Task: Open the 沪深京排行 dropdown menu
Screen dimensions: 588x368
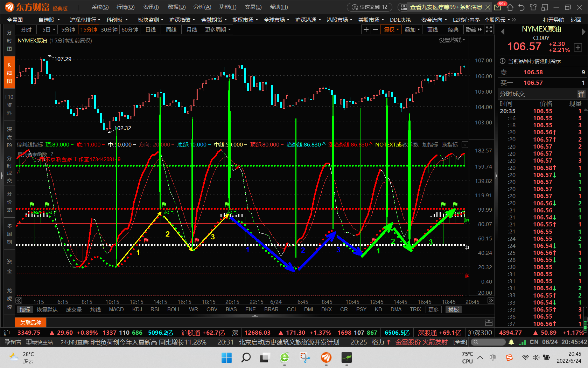Action: point(85,20)
